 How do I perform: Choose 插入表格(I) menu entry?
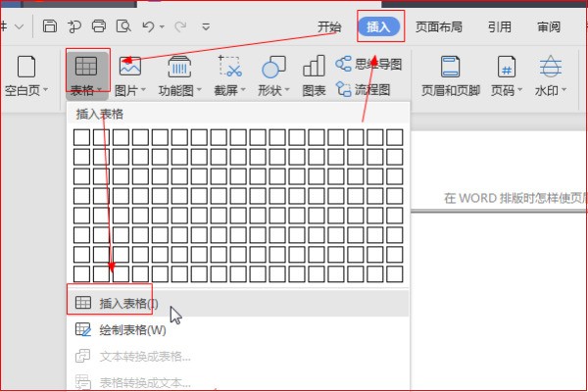coord(238,303)
